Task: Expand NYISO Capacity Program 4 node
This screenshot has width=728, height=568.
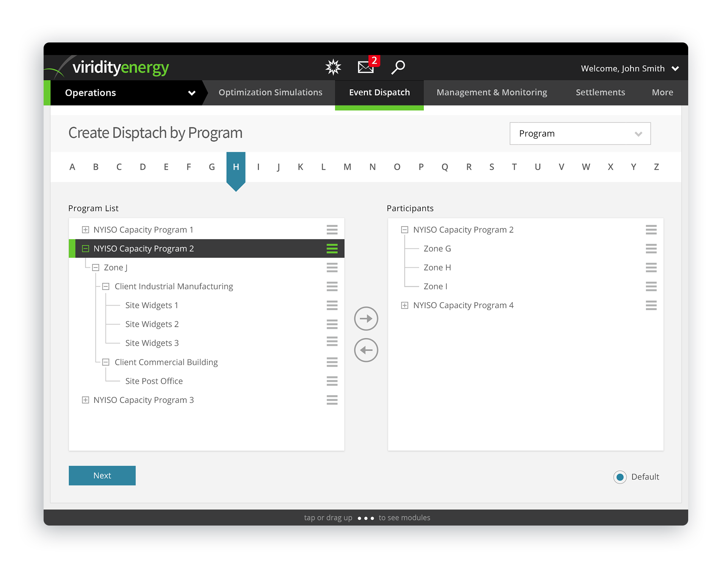Action: pyautogui.click(x=405, y=305)
